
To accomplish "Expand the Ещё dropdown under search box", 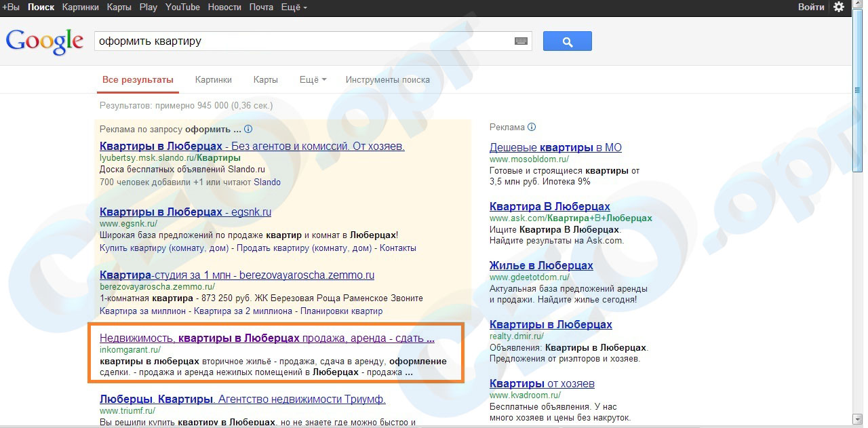I will 313,79.
